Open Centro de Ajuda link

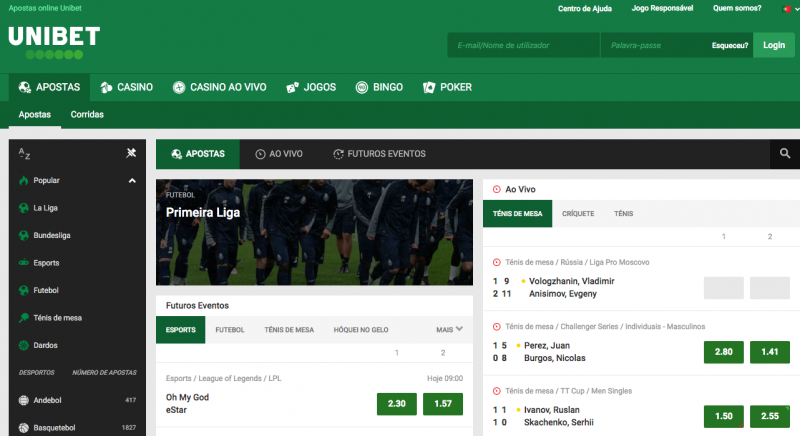click(585, 9)
